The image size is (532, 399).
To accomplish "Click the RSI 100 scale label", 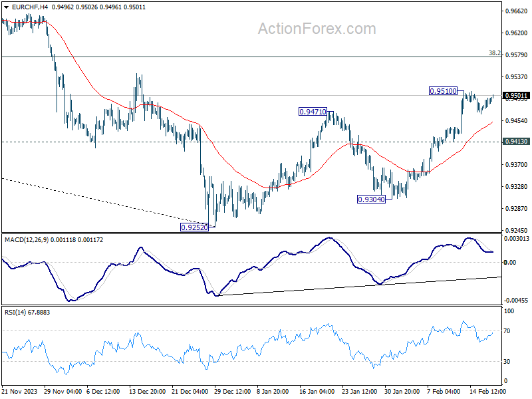I will click(509, 311).
